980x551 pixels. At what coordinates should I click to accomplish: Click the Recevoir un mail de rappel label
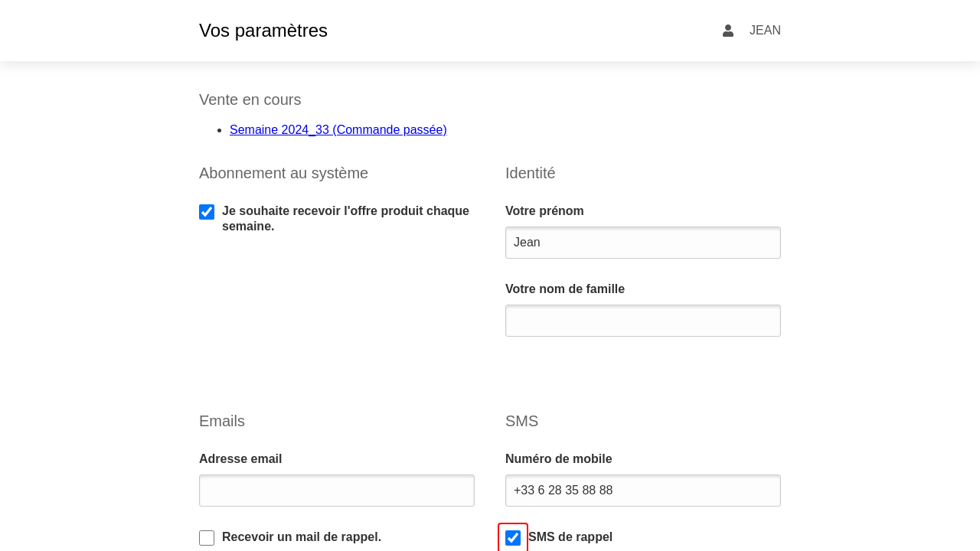pyautogui.click(x=302, y=537)
